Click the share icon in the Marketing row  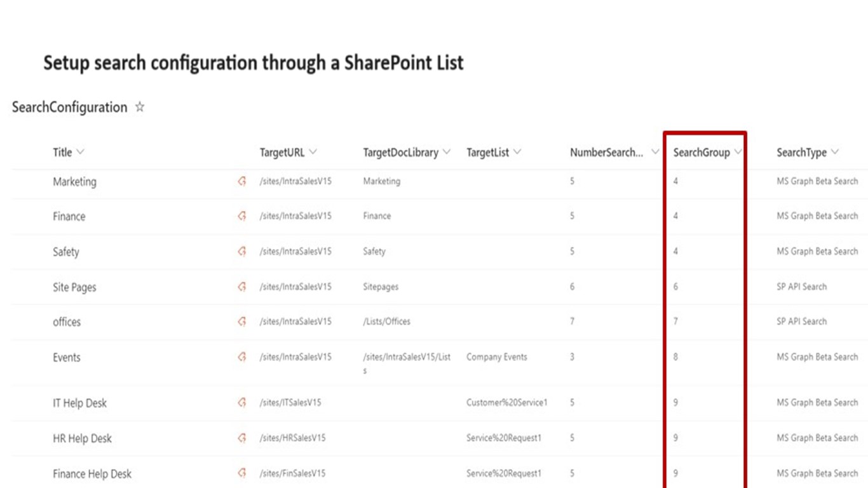241,182
